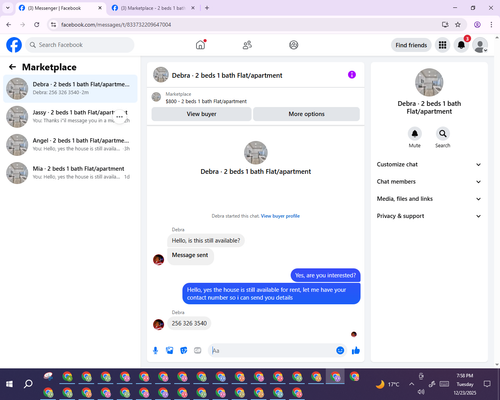Open Windows taskbar search

(x=28, y=384)
